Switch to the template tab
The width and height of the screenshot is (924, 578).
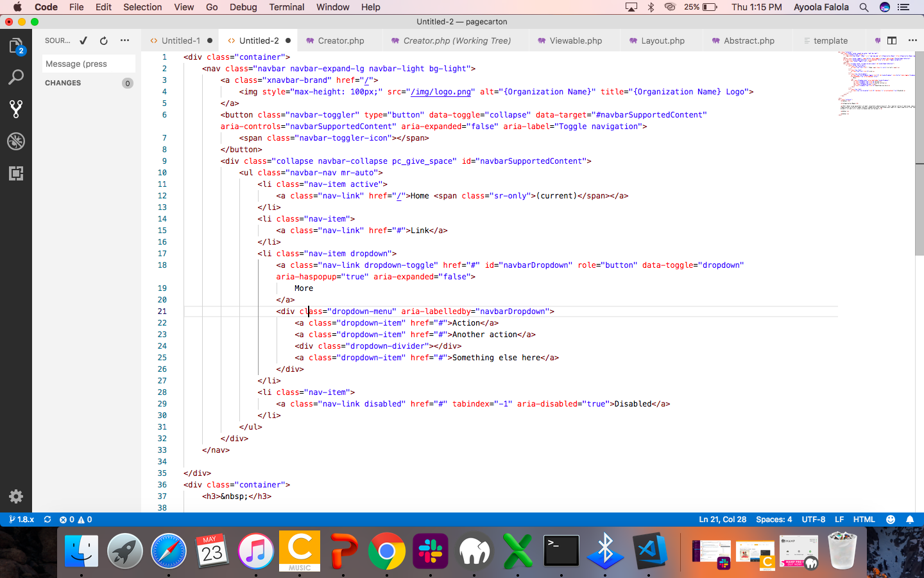coord(830,40)
